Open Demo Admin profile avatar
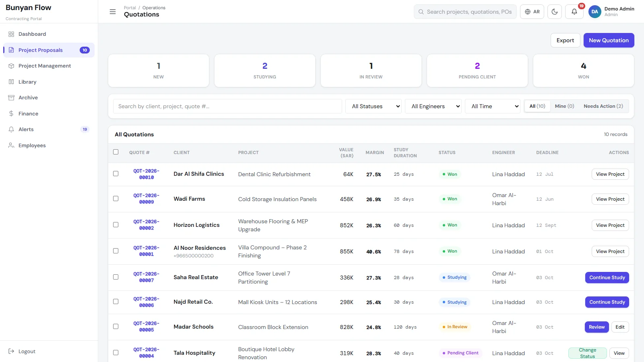This screenshot has width=644, height=362. click(595, 12)
